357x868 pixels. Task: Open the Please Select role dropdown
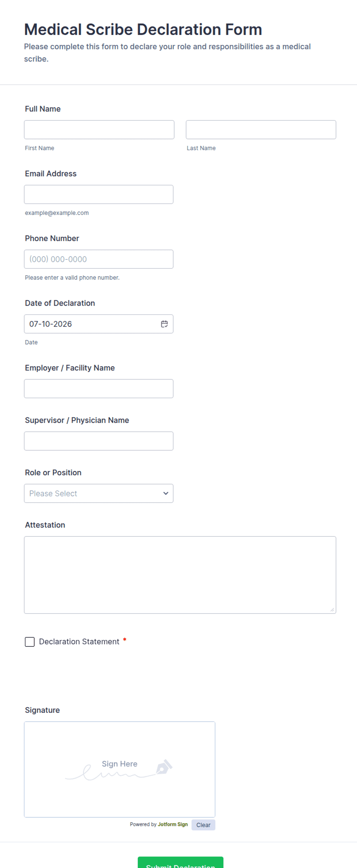pos(99,493)
